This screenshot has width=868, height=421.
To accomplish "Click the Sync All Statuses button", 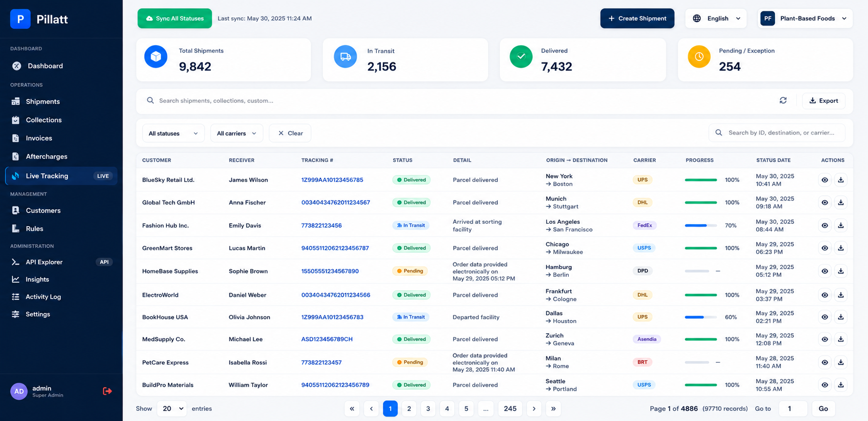I will [174, 18].
